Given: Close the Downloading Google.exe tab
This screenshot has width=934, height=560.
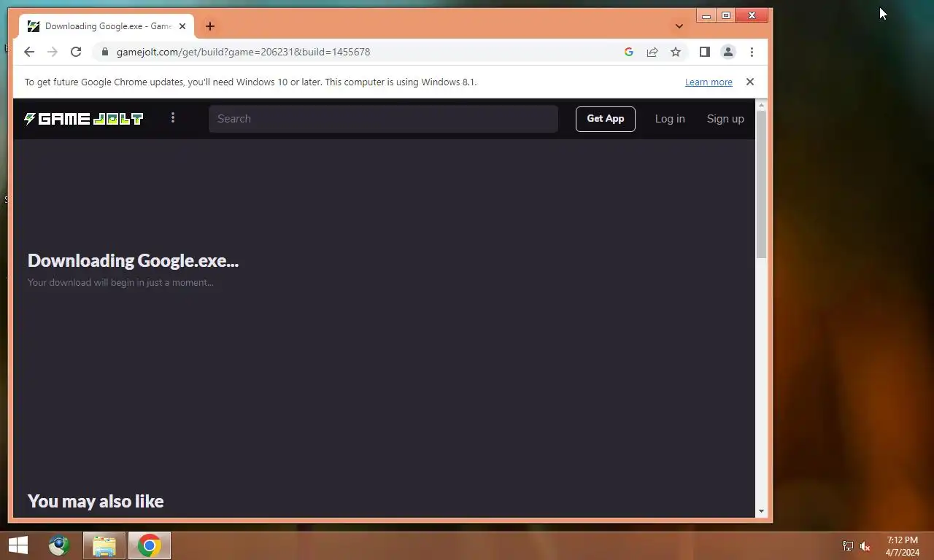Looking at the screenshot, I should 182,26.
